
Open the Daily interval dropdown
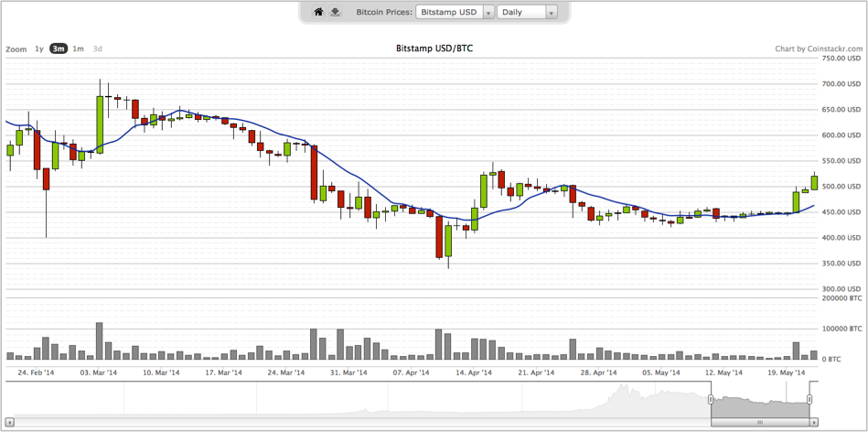(x=527, y=12)
